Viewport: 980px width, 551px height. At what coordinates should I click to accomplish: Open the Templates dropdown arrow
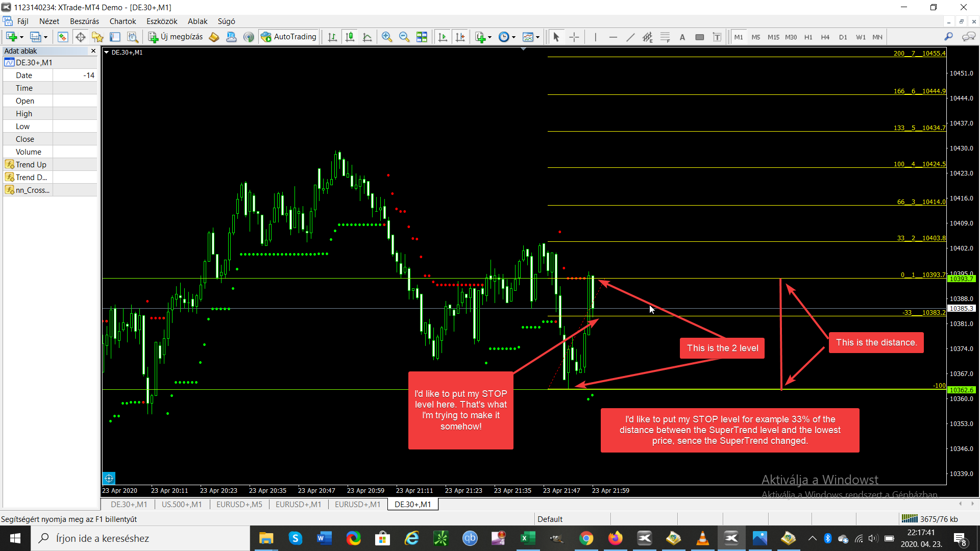tap(537, 37)
